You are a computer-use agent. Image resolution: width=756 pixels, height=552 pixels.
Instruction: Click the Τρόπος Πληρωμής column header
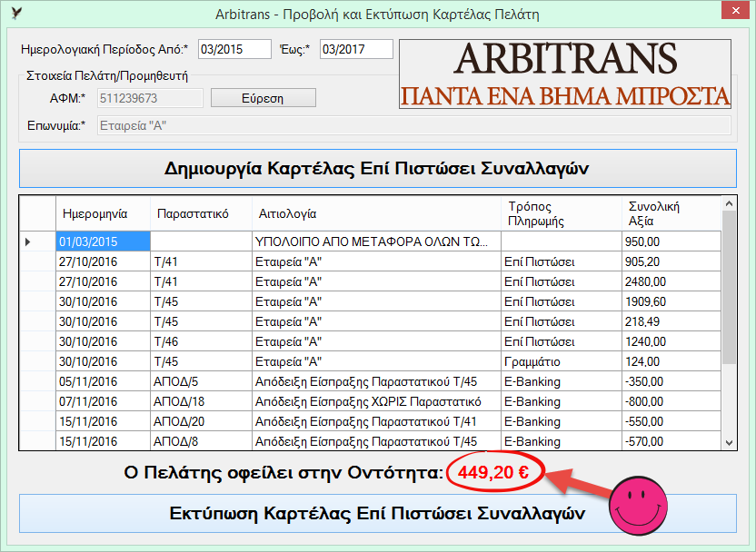(562, 214)
